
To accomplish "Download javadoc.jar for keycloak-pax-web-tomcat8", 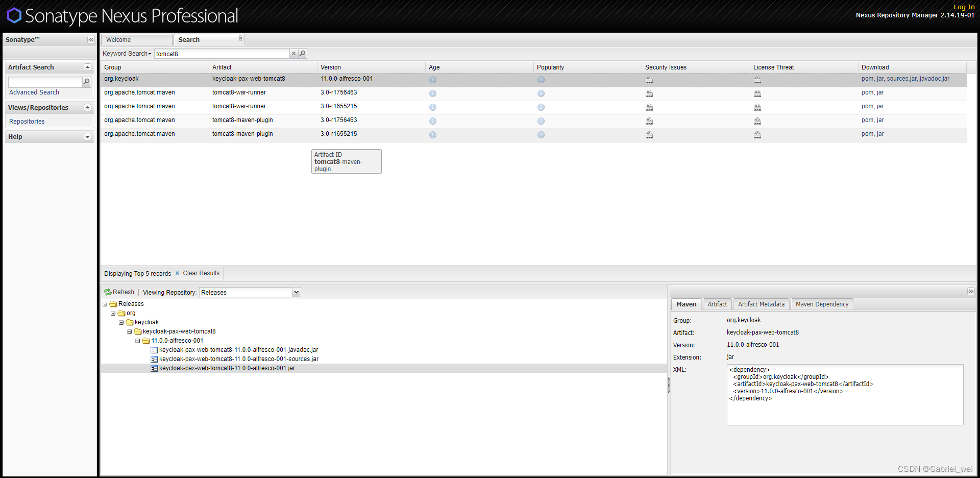I will pyautogui.click(x=935, y=79).
